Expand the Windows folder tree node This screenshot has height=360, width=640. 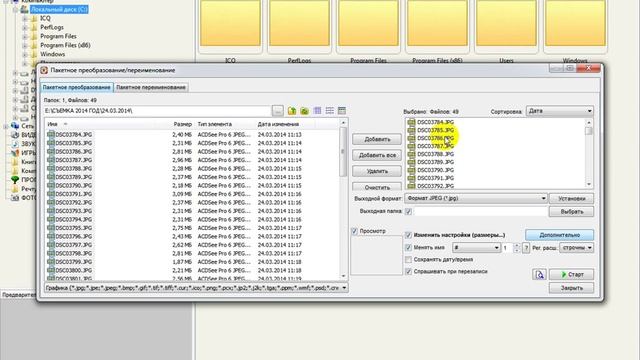[x=25, y=54]
